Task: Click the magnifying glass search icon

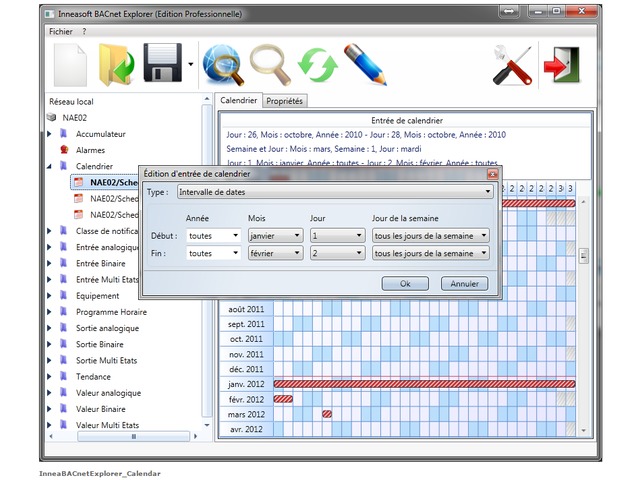Action: pos(268,67)
